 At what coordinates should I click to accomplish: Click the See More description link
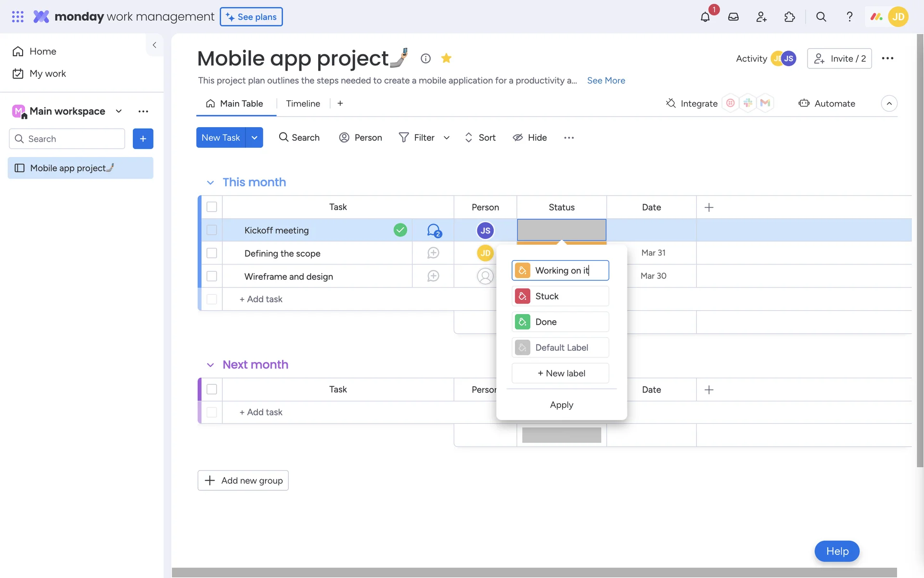(606, 80)
